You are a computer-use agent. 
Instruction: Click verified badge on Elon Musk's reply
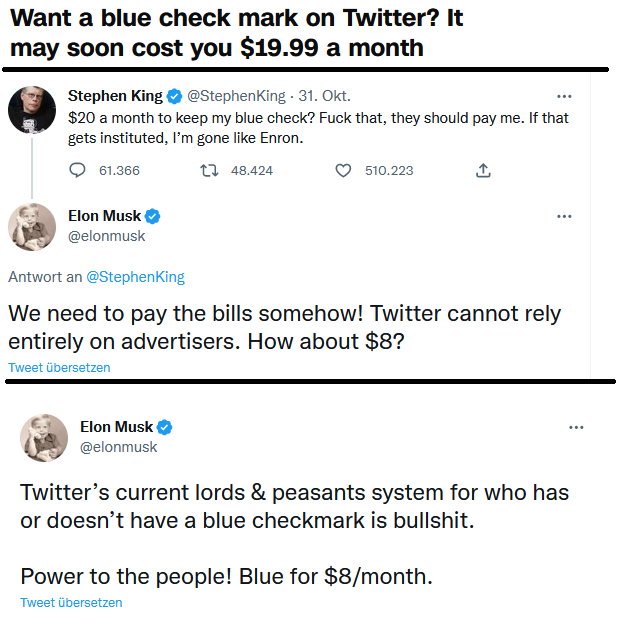click(153, 216)
